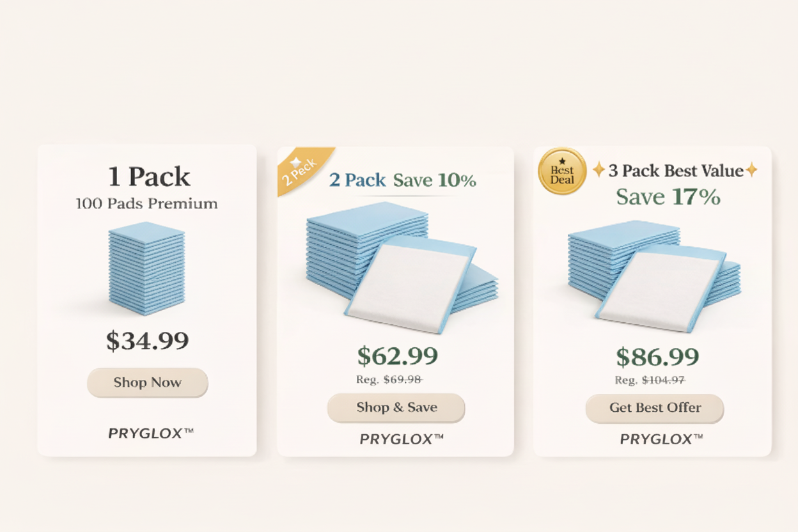Click the Get Best Offer button

[655, 408]
